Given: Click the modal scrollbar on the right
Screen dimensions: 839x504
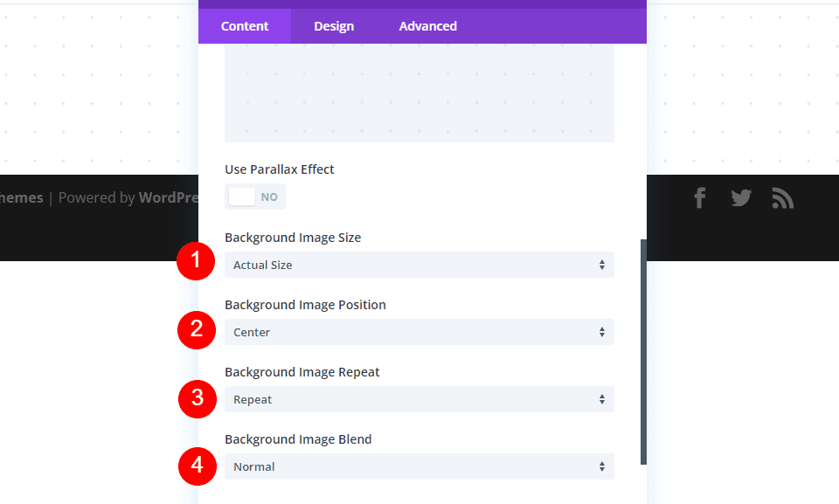Looking at the screenshot, I should 644,349.
